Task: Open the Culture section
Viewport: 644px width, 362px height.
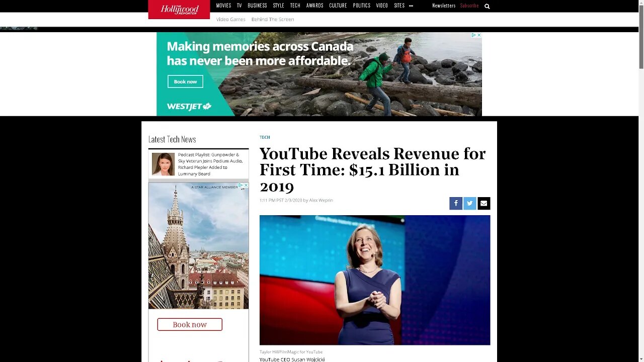Action: 338,6
